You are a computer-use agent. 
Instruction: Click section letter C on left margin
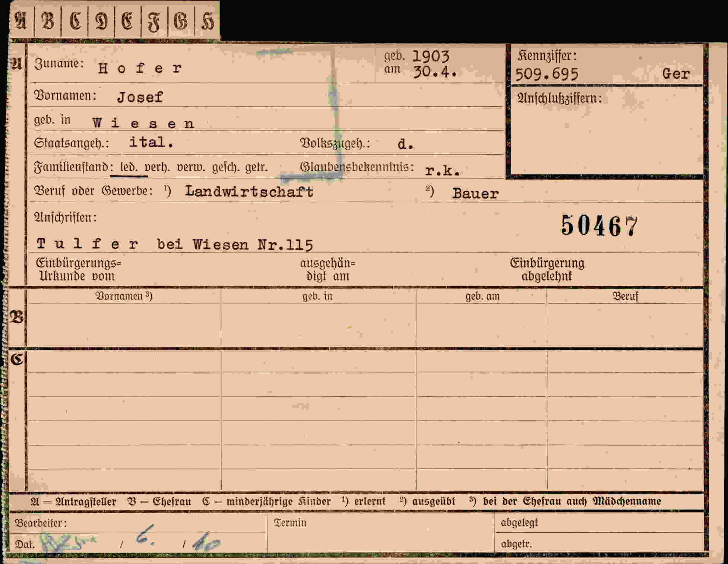(17, 360)
